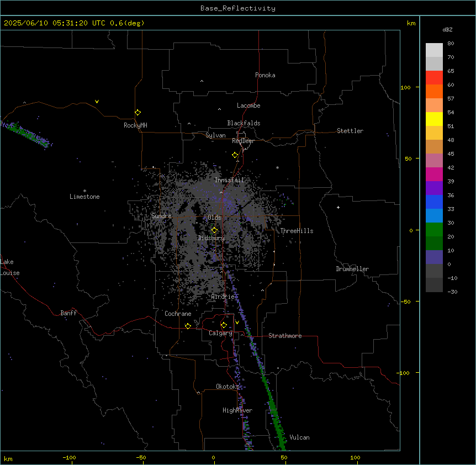Click the Base_Reflectivity title text
Image resolution: width=476 pixels, height=465 pixels.
tap(238, 8)
